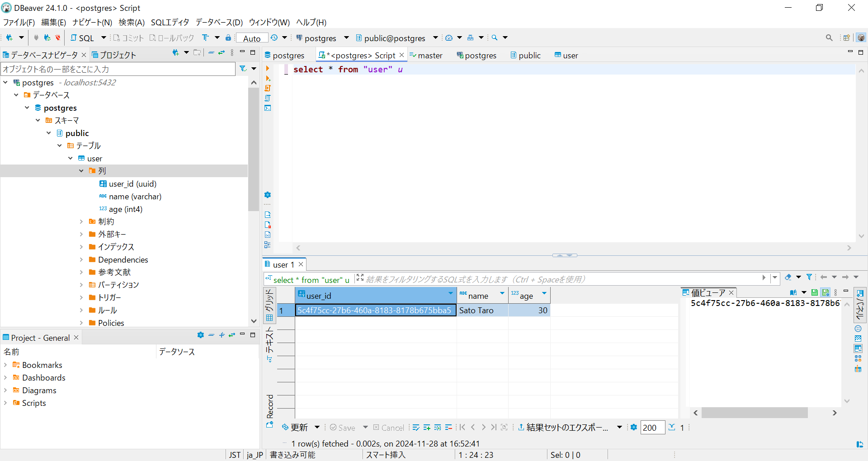Viewport: 868px width, 461px height.
Task: Open SQL editor settings with the gear icon
Action: pos(268,195)
